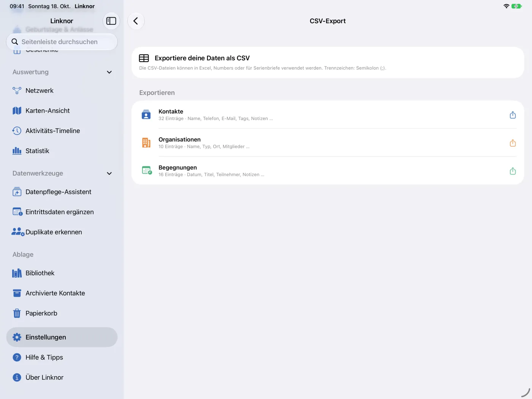The height and width of the screenshot is (399, 532).
Task: Focus the Seitenleiste durchsuchen search field
Action: [62, 42]
